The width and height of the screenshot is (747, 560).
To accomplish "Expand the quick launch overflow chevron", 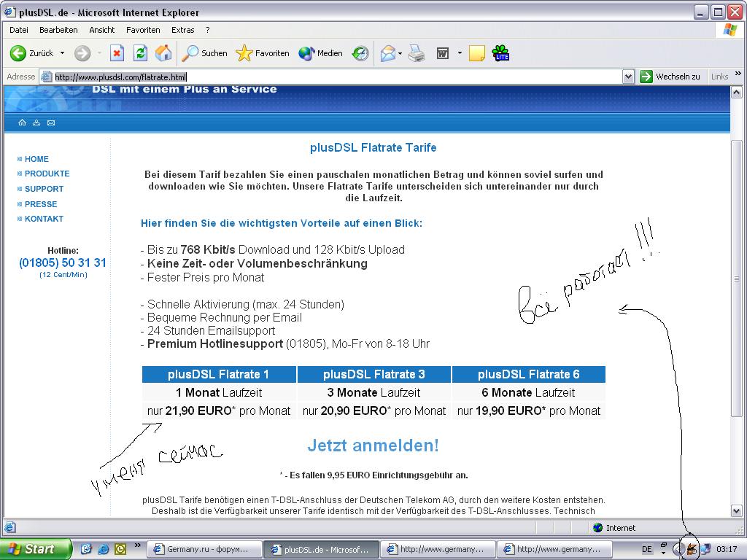I will click(x=138, y=545).
